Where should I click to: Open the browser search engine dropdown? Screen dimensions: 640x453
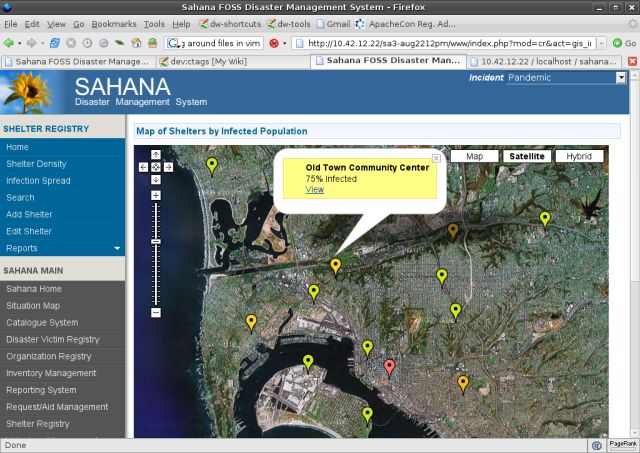pyautogui.click(x=173, y=43)
